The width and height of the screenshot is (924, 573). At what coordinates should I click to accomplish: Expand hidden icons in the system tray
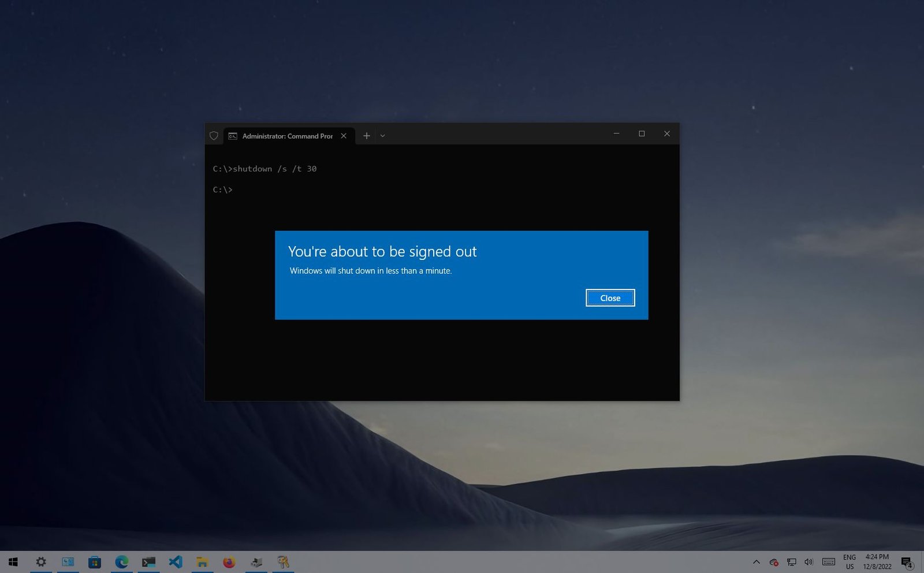(757, 561)
